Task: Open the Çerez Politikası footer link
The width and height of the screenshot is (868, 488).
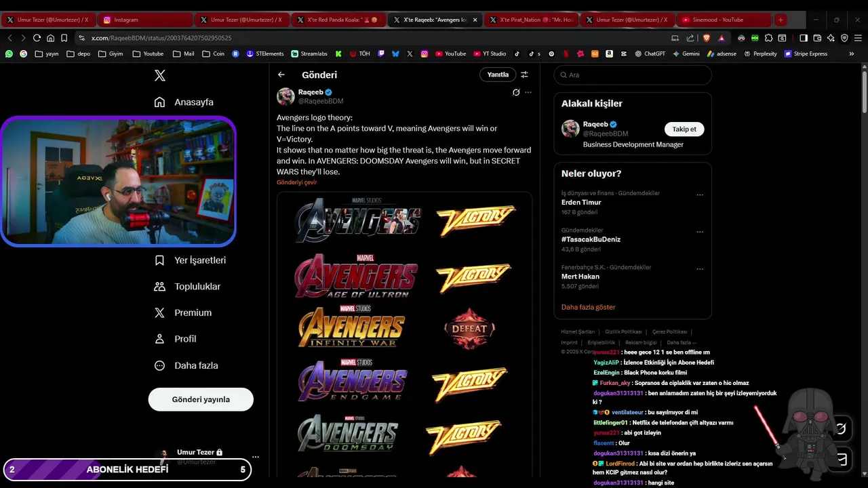Action: tap(669, 332)
